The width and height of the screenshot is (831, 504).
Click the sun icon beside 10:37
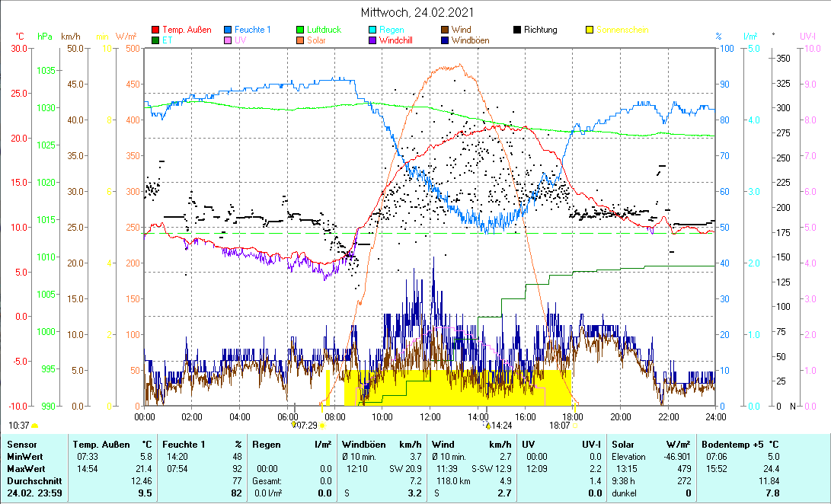point(35,425)
